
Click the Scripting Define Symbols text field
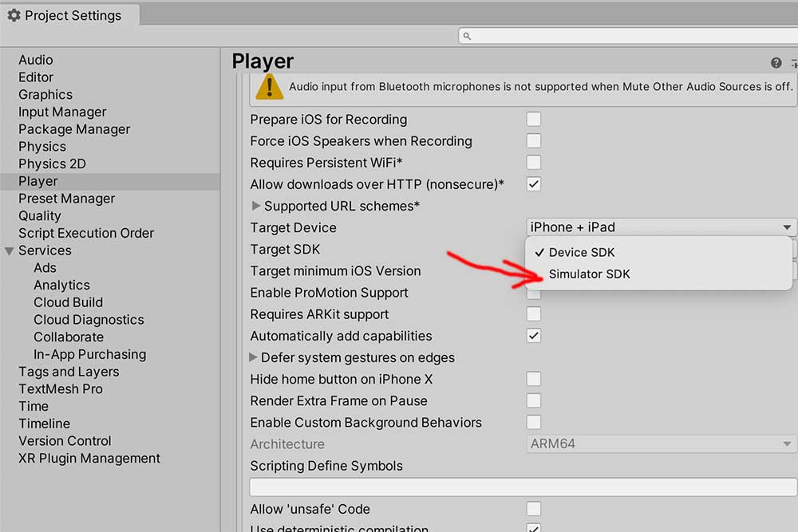(x=523, y=487)
